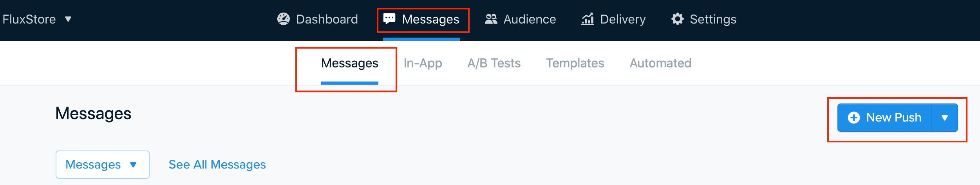Switch to the A/B Tests tab
Image resolution: width=980 pixels, height=185 pixels.
tap(494, 63)
